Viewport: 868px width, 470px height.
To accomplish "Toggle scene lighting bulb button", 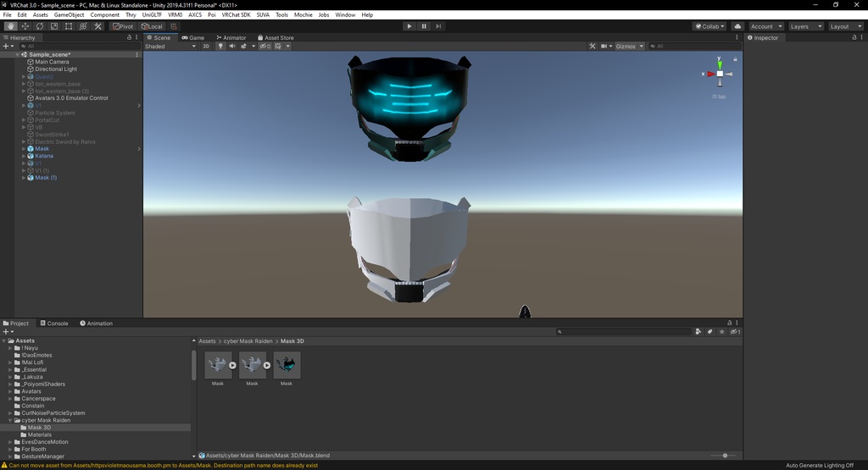I will 220,47.
